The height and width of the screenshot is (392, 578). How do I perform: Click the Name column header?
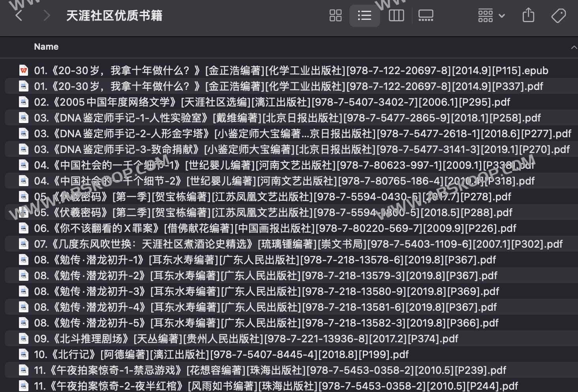pyautogui.click(x=46, y=47)
